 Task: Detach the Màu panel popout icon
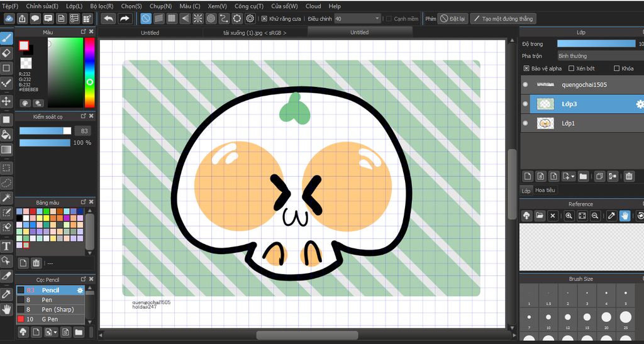click(84, 31)
